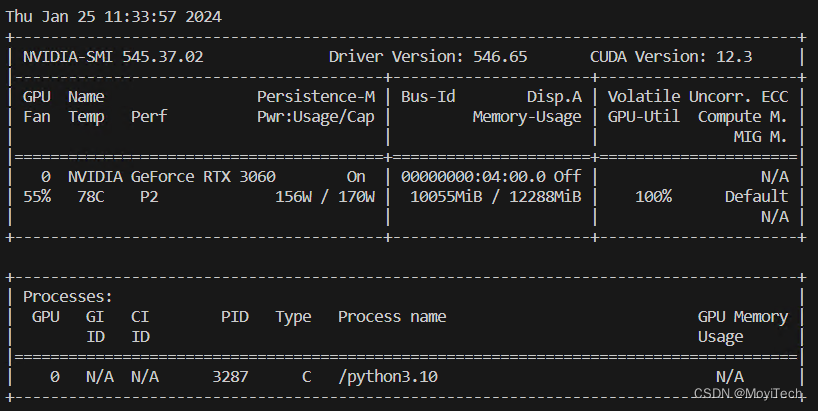Click the GPU-Util header
Viewport: 818px width, 411px height.
point(644,116)
